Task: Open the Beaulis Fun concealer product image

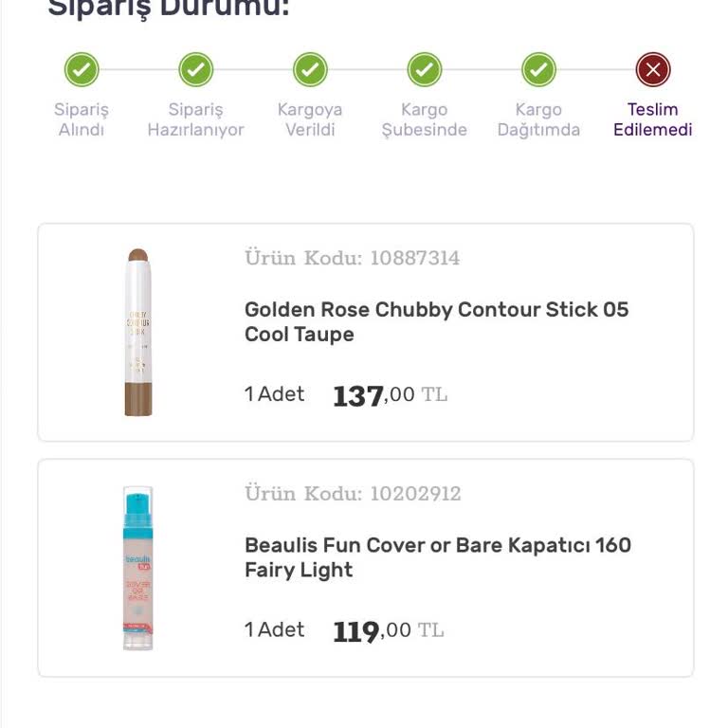Action: 138,568
